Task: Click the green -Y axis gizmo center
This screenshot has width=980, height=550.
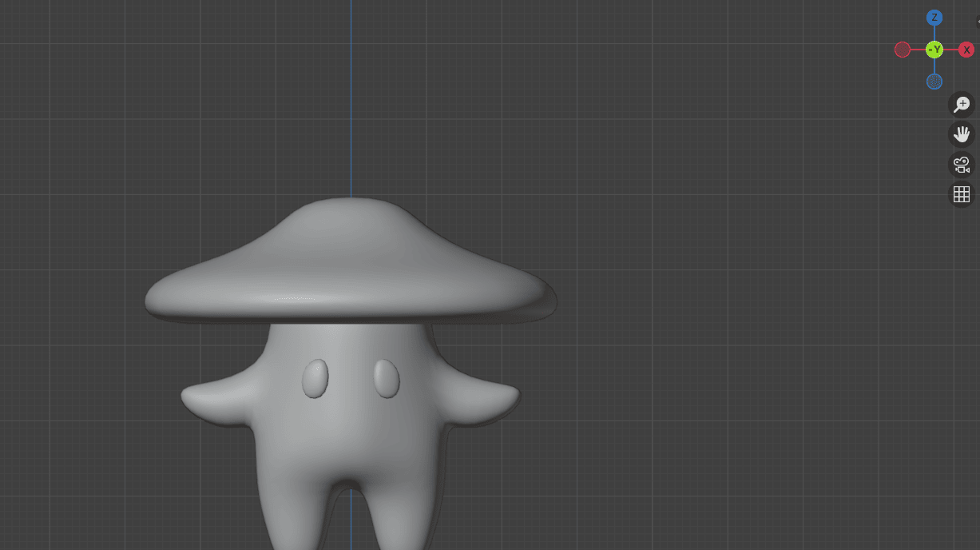Action: click(934, 50)
